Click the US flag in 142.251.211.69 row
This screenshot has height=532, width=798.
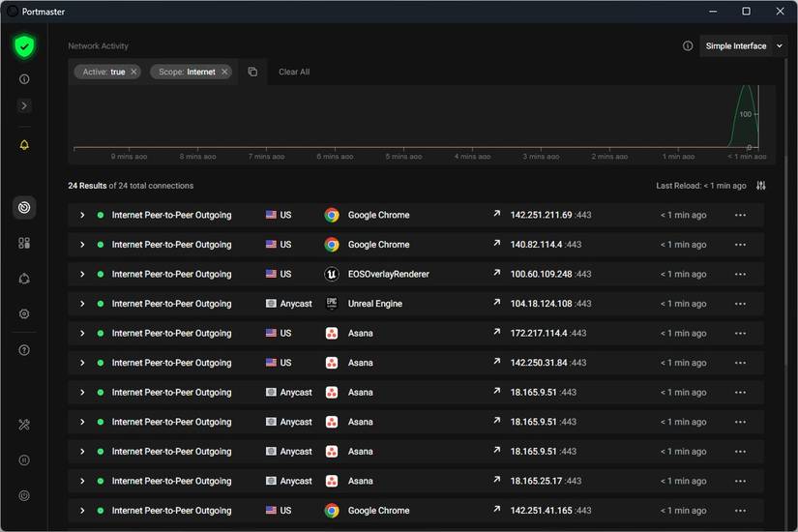point(271,215)
